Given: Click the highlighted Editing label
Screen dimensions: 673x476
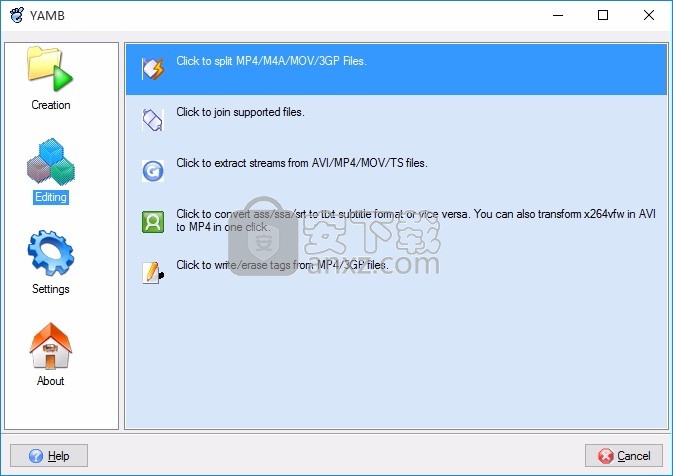Looking at the screenshot, I should coord(51,197).
